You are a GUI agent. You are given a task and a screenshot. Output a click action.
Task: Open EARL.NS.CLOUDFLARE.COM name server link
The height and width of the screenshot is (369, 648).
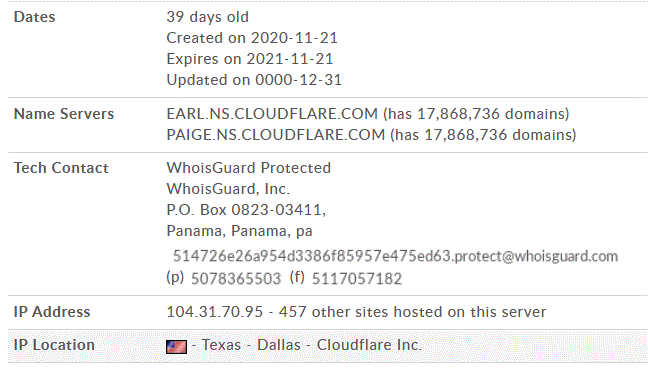(272, 114)
